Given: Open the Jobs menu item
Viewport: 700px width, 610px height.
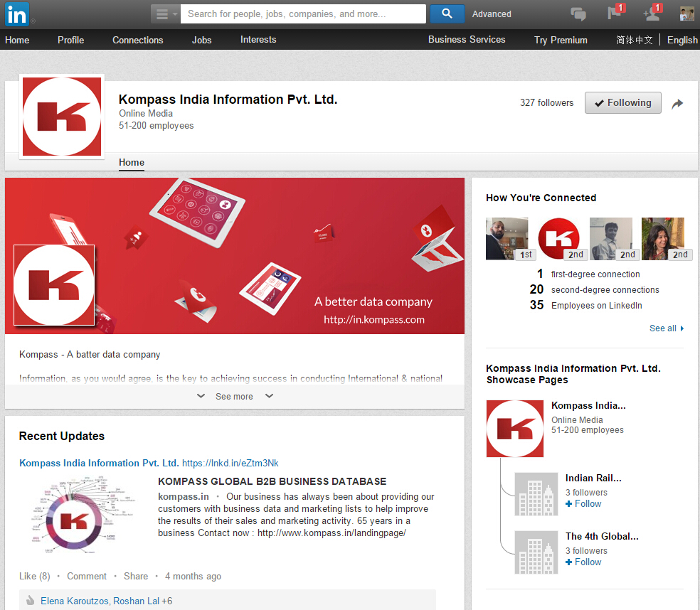Looking at the screenshot, I should click(x=201, y=40).
